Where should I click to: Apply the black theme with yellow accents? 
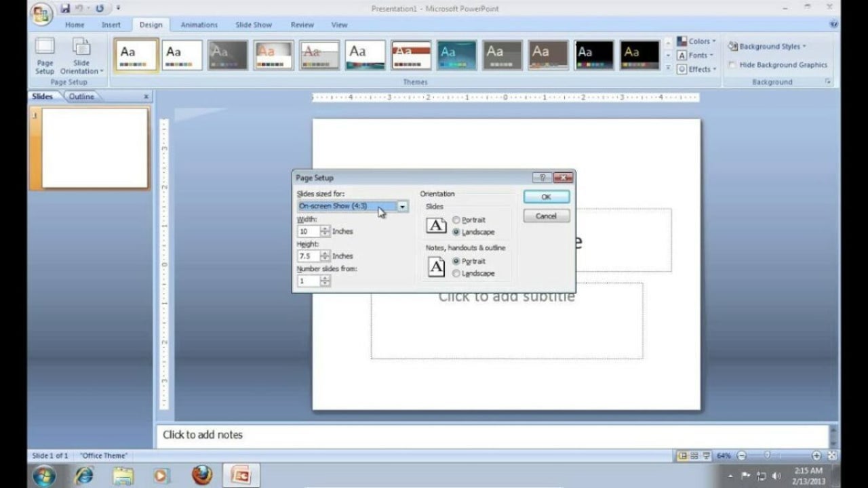[639, 55]
